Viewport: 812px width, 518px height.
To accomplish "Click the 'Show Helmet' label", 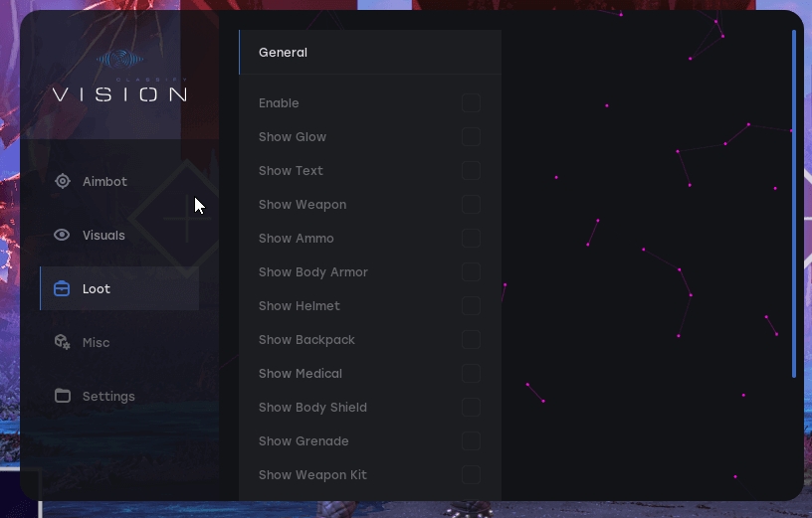I will tap(300, 306).
